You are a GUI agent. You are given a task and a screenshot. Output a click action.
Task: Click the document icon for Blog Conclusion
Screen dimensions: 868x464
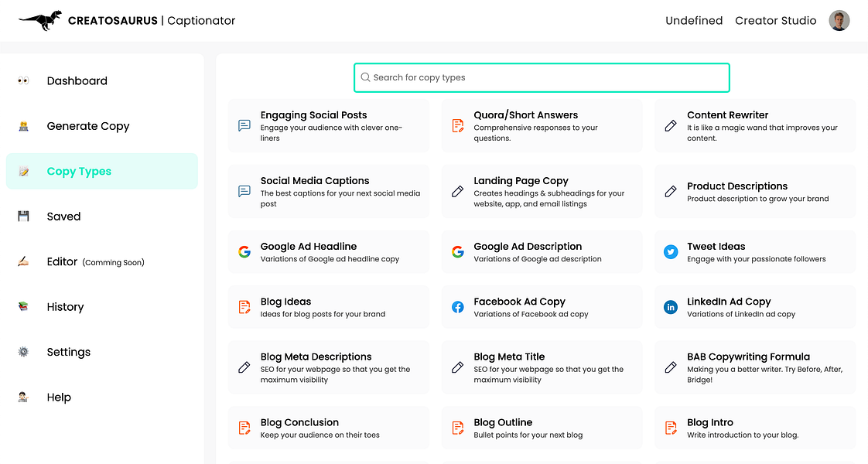(x=244, y=428)
